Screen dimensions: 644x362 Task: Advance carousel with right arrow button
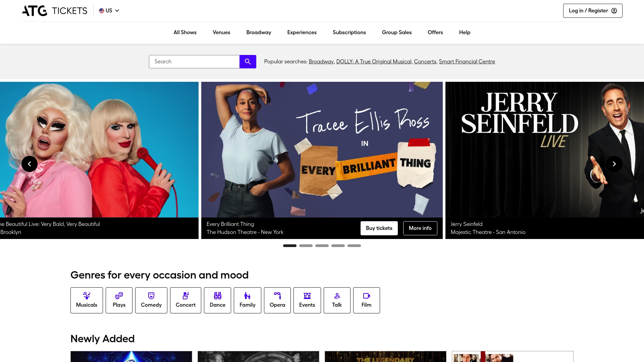614,164
